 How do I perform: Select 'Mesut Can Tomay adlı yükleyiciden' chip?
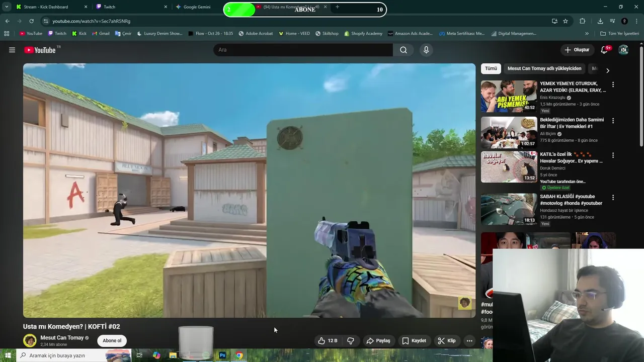click(x=544, y=68)
